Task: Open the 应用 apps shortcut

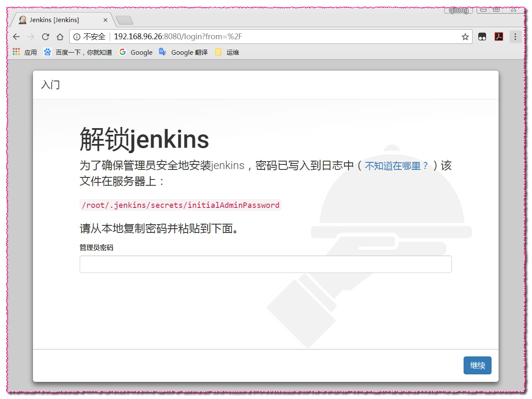Action: pyautogui.click(x=25, y=52)
